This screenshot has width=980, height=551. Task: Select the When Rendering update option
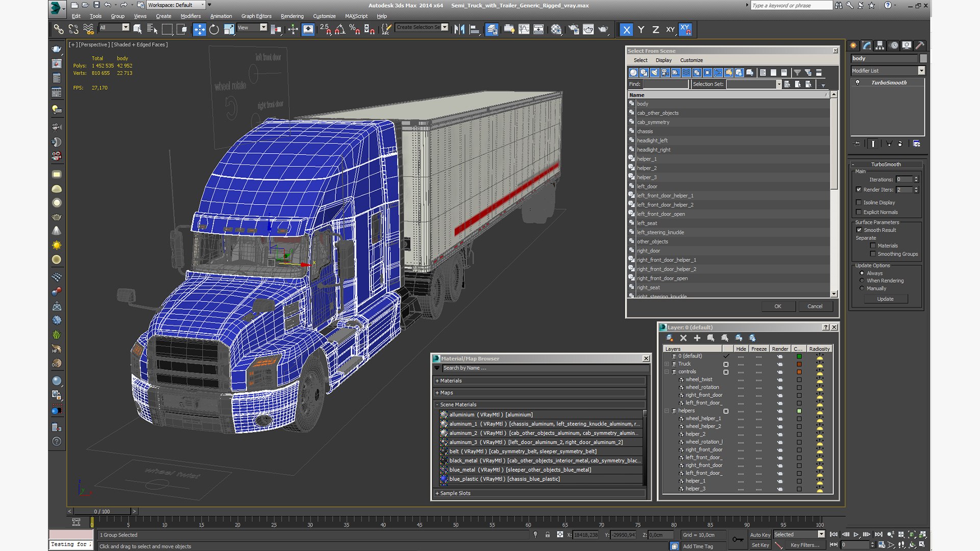click(862, 281)
